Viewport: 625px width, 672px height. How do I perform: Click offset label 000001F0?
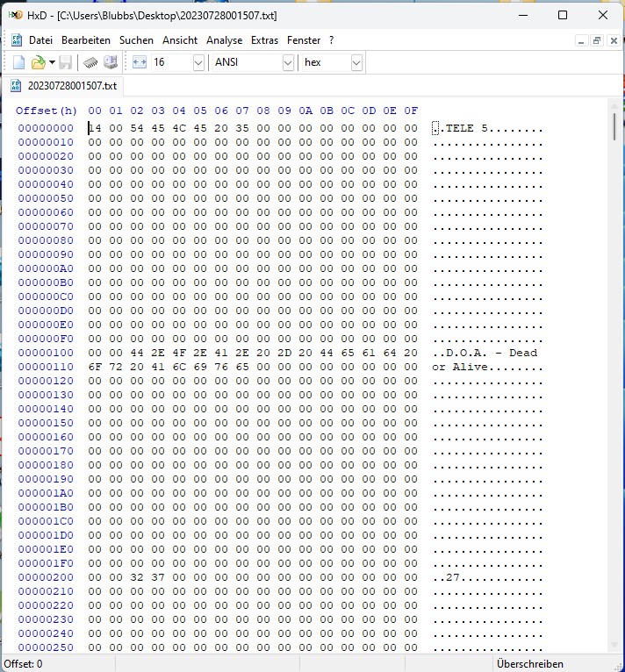[x=46, y=563]
